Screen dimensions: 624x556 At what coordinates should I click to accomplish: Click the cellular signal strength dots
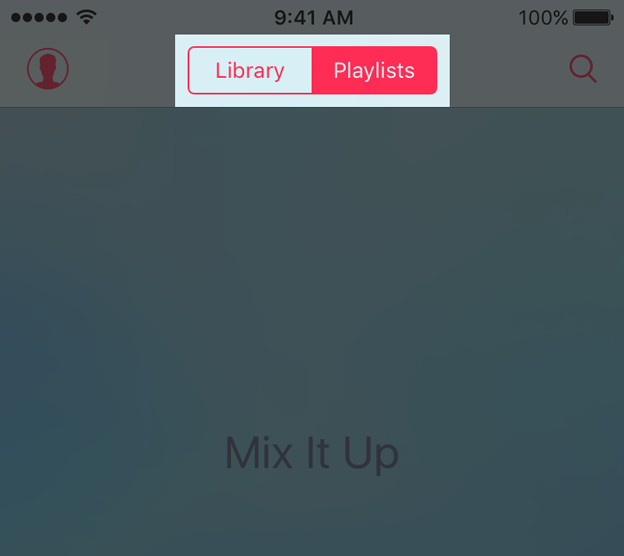(x=39, y=18)
